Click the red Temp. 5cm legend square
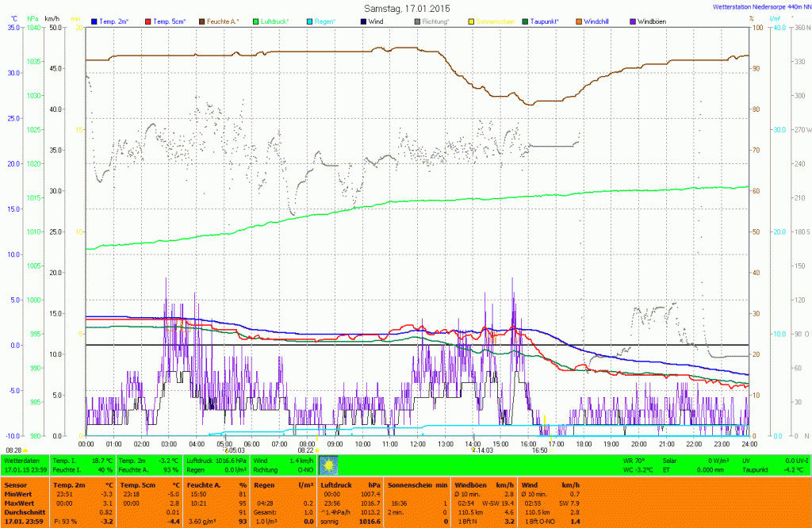The height and width of the screenshot is (528, 812). click(x=149, y=21)
